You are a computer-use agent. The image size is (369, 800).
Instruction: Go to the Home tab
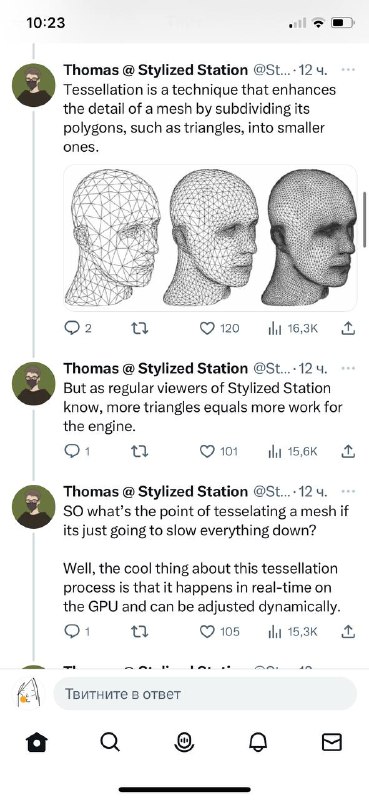[x=37, y=742]
